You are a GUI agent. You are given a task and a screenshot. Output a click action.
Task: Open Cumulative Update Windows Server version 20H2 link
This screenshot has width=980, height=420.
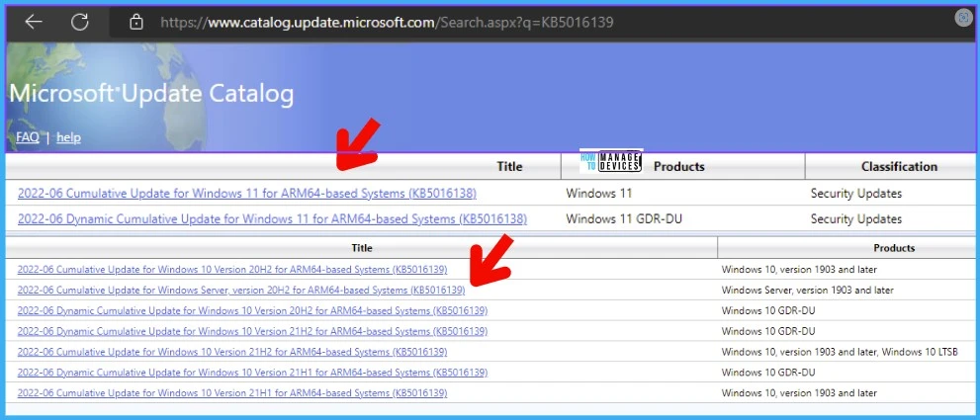(x=241, y=291)
